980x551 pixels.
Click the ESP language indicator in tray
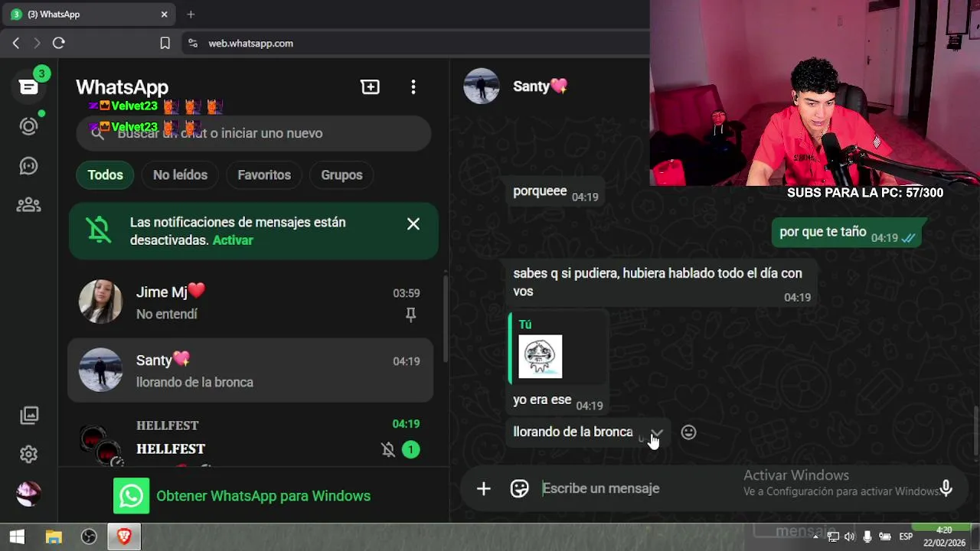[x=906, y=536]
